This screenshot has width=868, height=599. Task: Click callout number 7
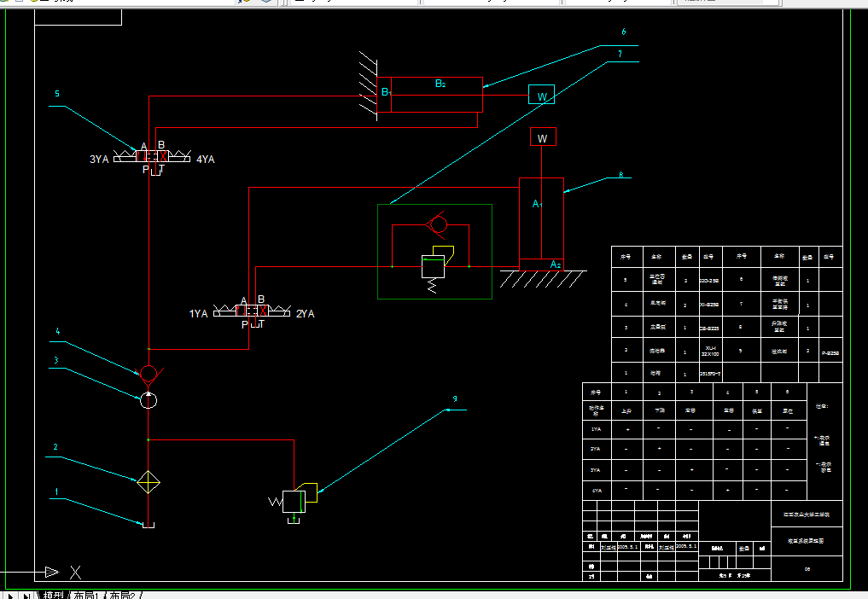tap(620, 54)
